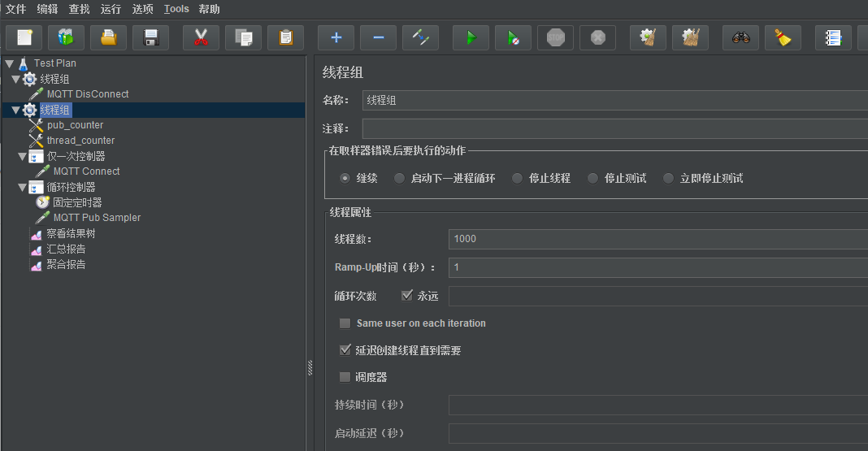Open the 选项 menu
This screenshot has width=868, height=451.
tap(143, 9)
